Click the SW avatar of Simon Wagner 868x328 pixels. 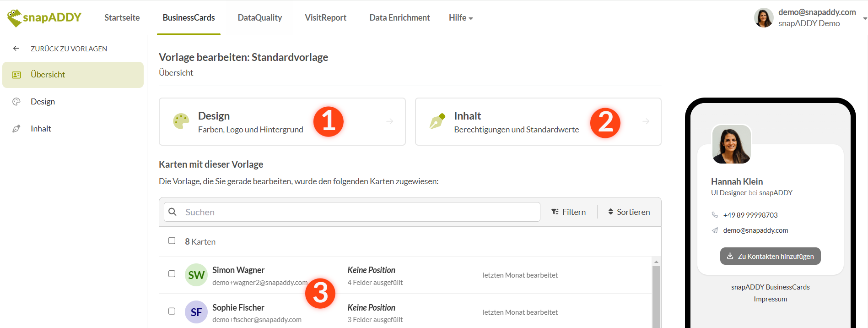pos(196,275)
